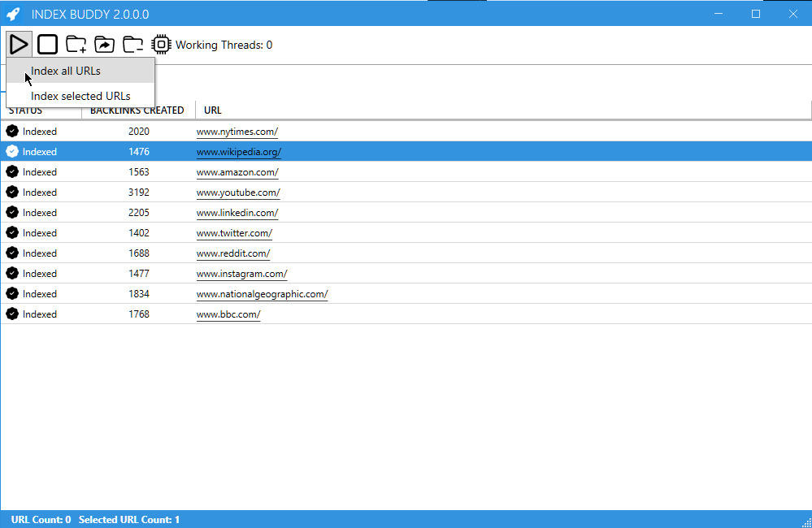This screenshot has height=528, width=812.
Task: Open the www.nytimes.com link
Action: 237,131
